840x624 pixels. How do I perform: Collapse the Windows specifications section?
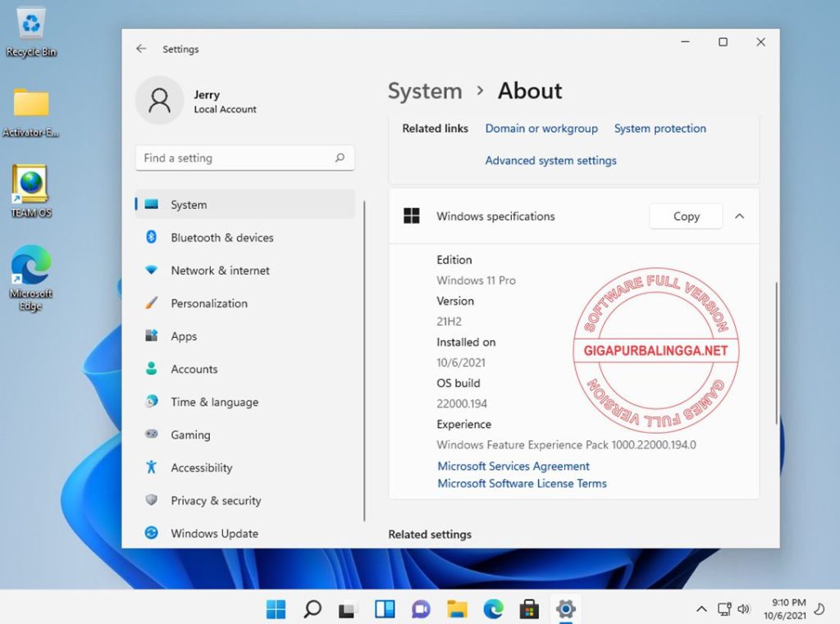pos(739,216)
